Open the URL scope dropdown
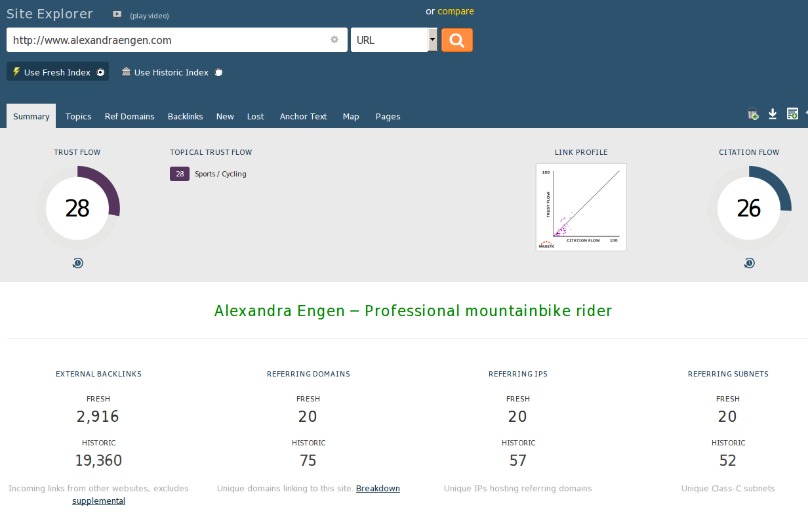The height and width of the screenshot is (532, 808). (394, 40)
